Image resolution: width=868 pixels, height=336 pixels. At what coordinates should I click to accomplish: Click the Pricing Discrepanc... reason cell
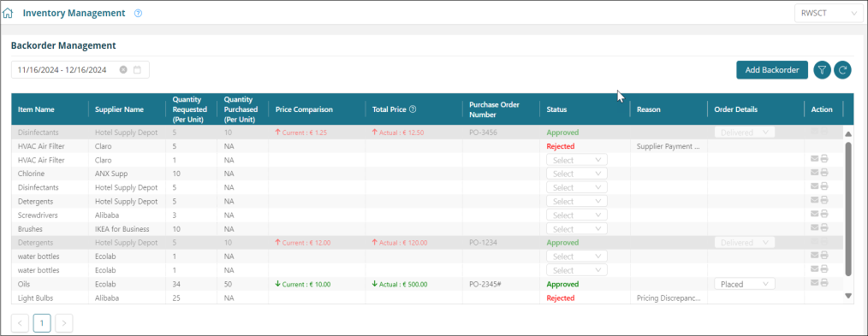669,298
